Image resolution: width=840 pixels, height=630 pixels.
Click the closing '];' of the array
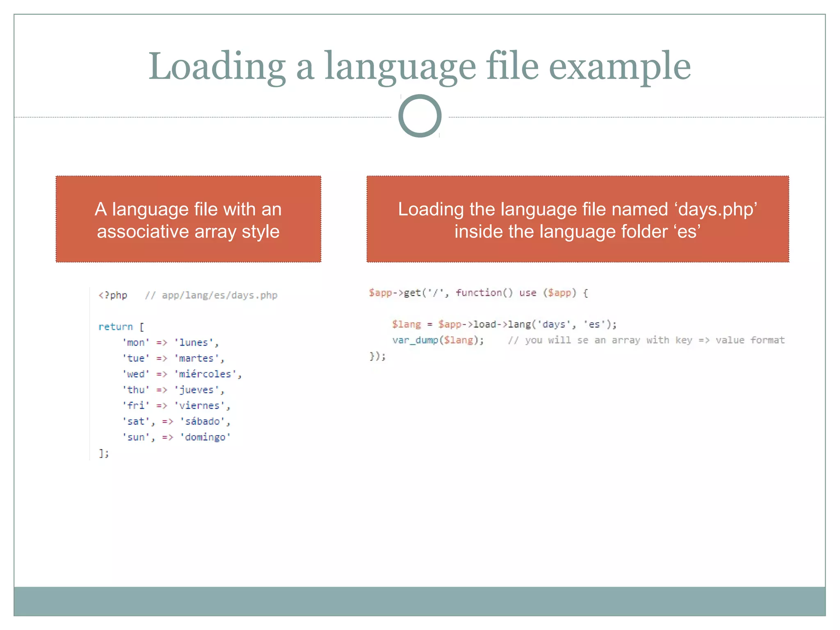[104, 453]
